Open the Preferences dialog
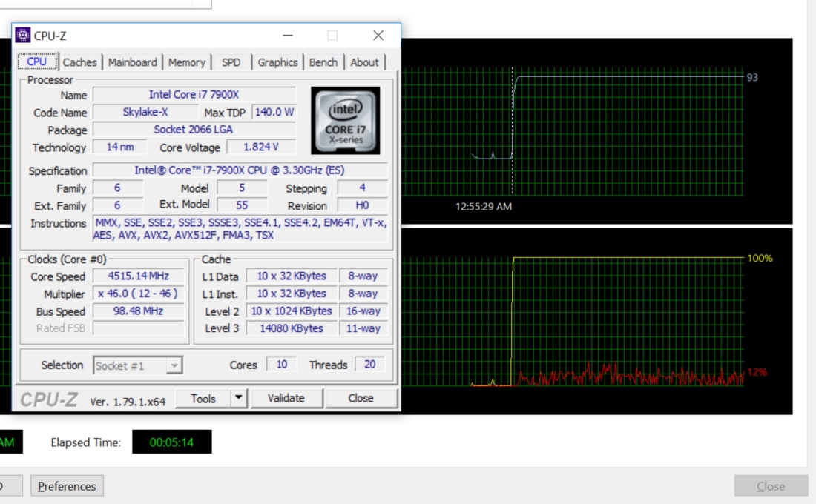Image resolution: width=816 pixels, height=504 pixels. pos(67,485)
